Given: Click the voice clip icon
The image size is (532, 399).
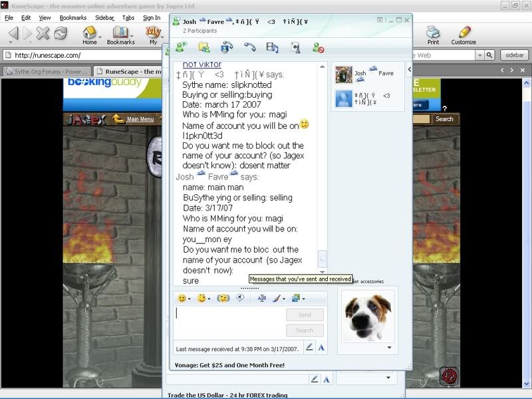Looking at the screenshot, I should pos(240,298).
